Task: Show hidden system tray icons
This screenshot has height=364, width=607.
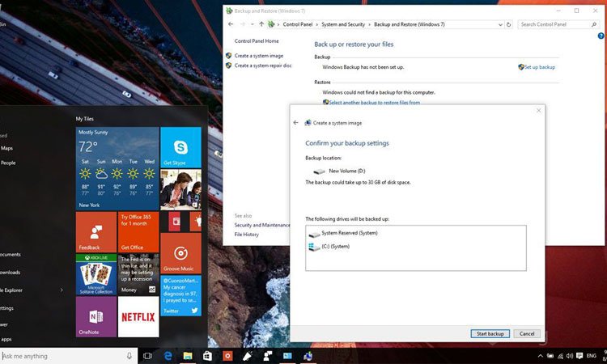Action: [541, 356]
